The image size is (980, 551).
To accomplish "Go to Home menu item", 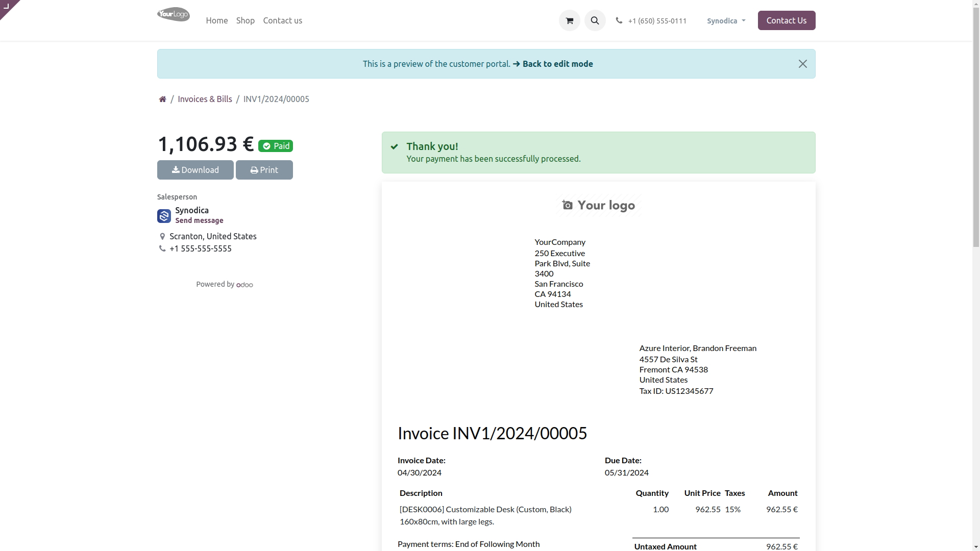I will tap(217, 20).
